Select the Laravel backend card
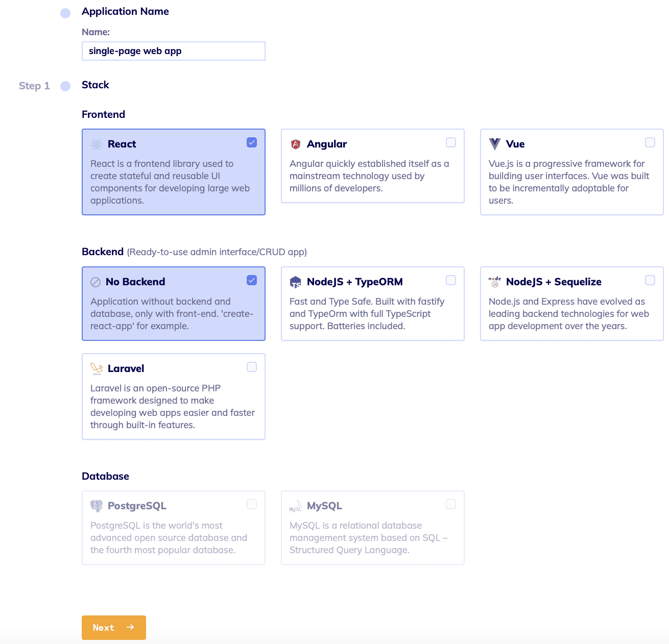Image resolution: width=669 pixels, height=644 pixels. [173, 397]
